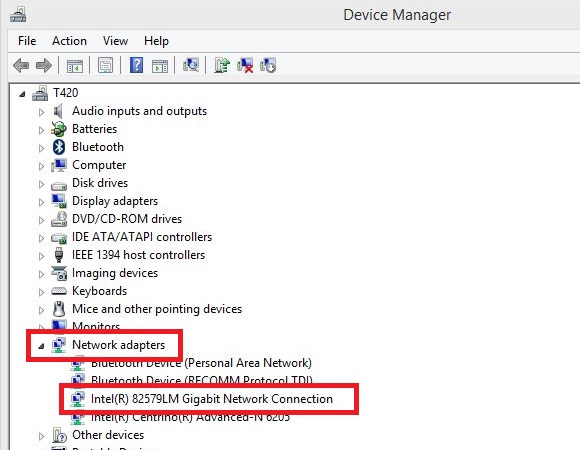Select the Bluetooth tree item
This screenshot has height=450, width=580.
pyautogui.click(x=98, y=147)
